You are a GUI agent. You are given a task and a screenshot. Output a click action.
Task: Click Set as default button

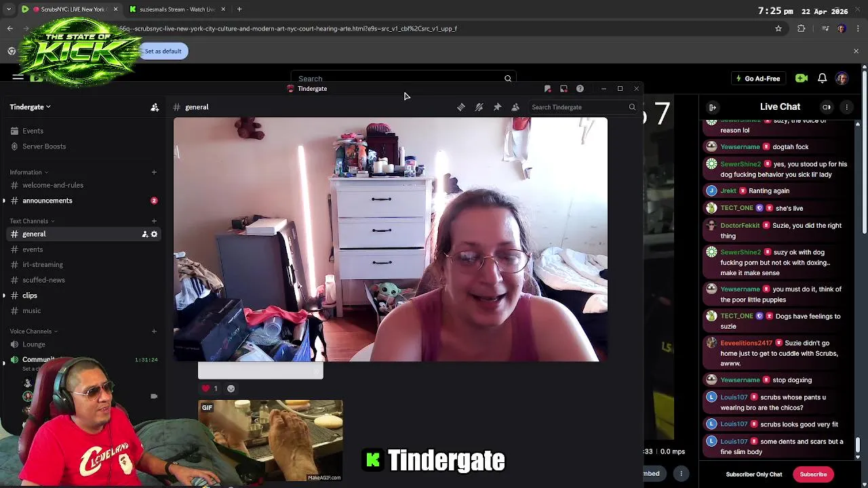(x=163, y=51)
